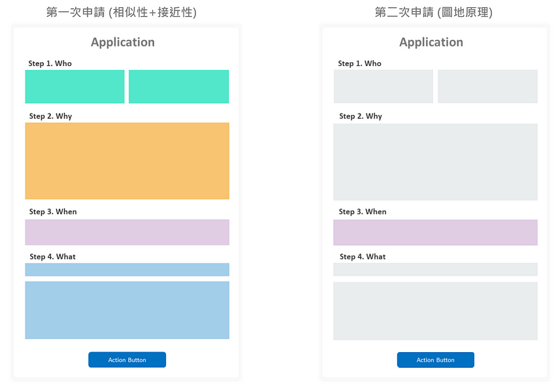The width and height of the screenshot is (558, 392).
Task: Click 'Step 1. Who' label in right mockup
Action: pos(360,63)
